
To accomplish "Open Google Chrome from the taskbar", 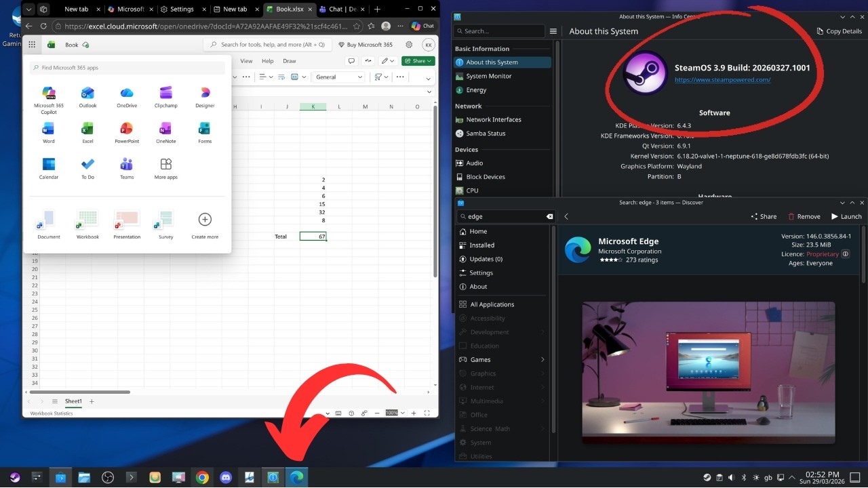I will pyautogui.click(x=202, y=478).
